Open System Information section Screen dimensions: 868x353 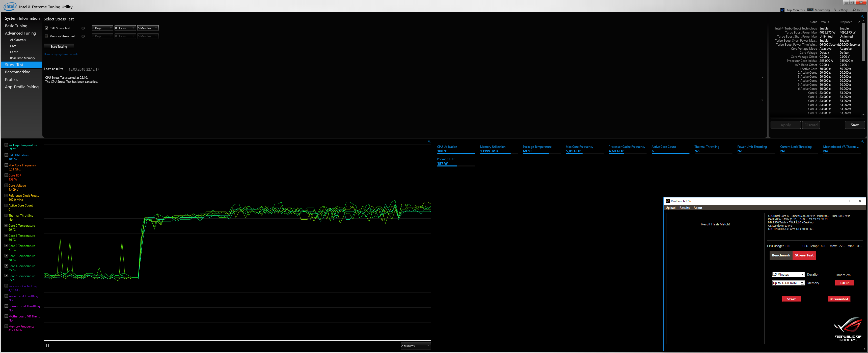click(x=22, y=18)
